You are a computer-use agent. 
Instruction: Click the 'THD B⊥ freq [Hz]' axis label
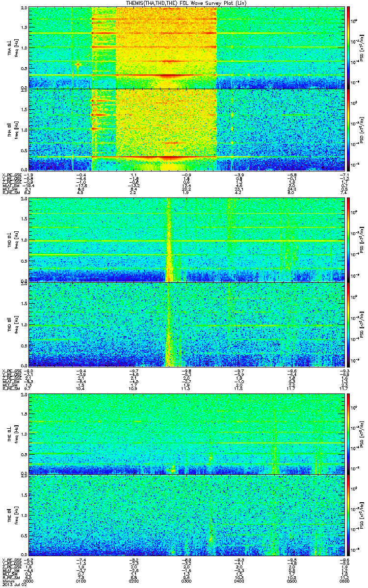coord(13,239)
